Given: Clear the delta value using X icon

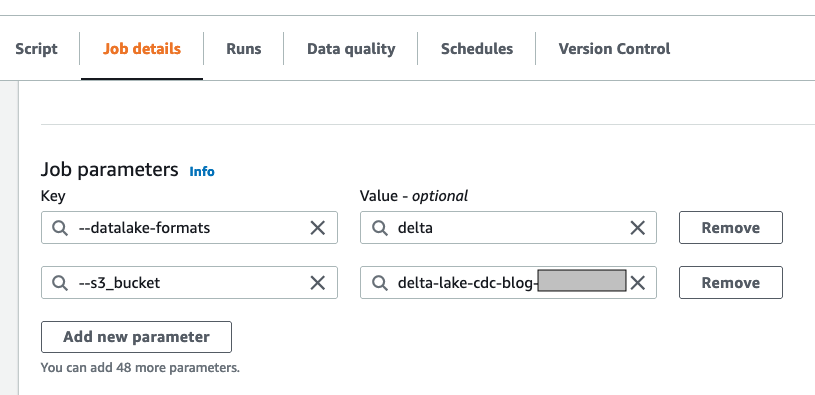Looking at the screenshot, I should pos(637,228).
